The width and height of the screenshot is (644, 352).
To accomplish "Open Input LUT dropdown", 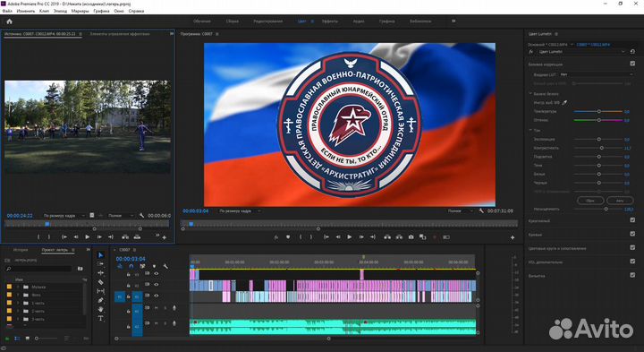I will pos(597,75).
